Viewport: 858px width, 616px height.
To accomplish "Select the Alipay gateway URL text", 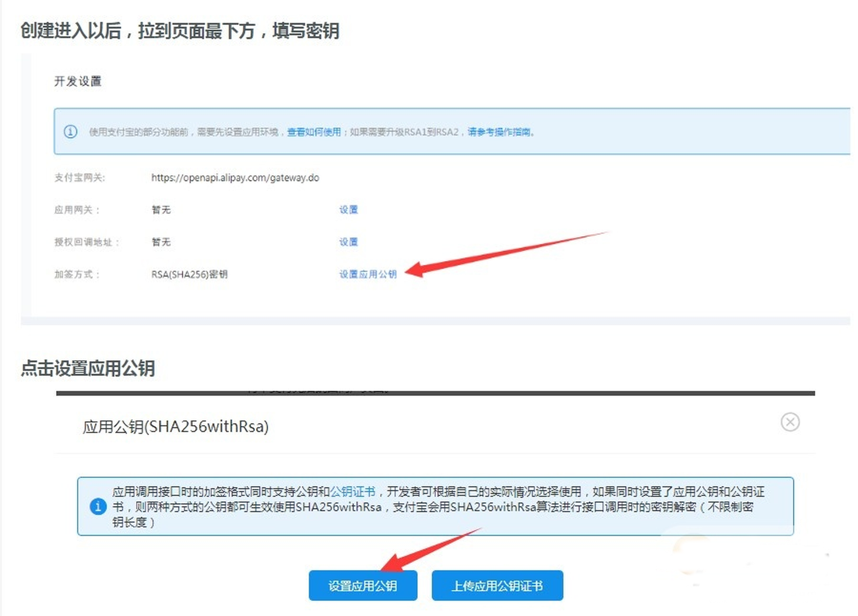I will [x=235, y=178].
